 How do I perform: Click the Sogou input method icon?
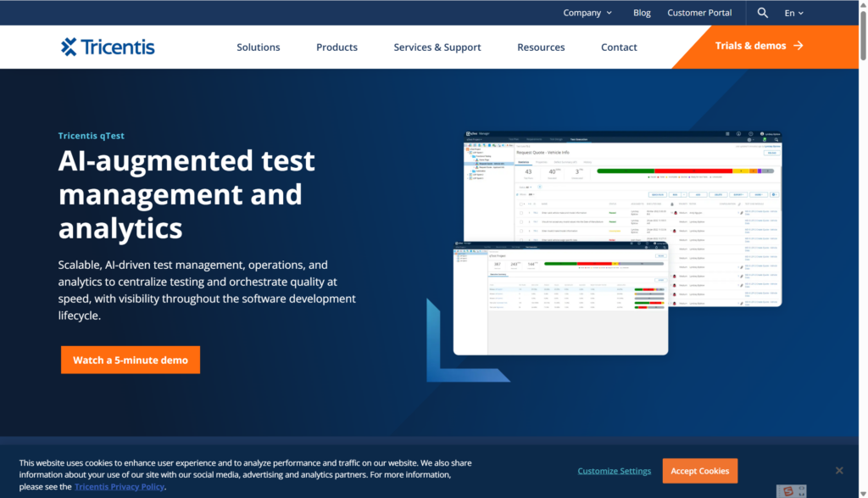[x=788, y=491]
